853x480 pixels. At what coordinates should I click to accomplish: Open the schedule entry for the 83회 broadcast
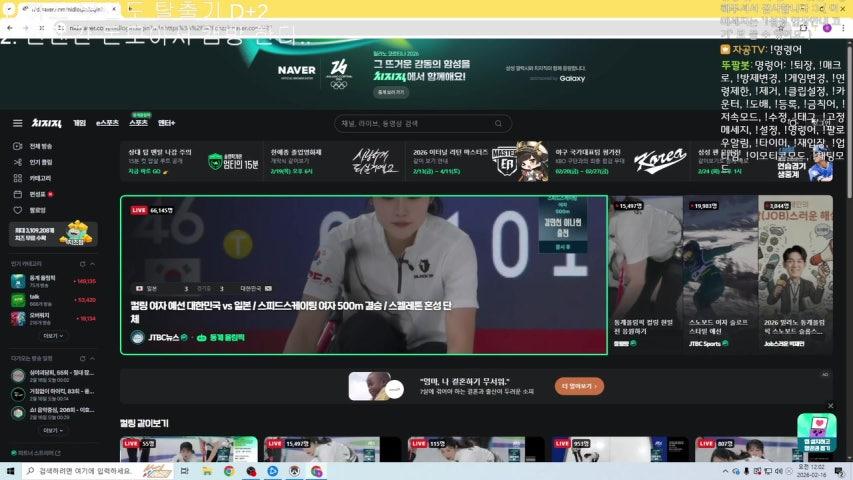[53, 394]
